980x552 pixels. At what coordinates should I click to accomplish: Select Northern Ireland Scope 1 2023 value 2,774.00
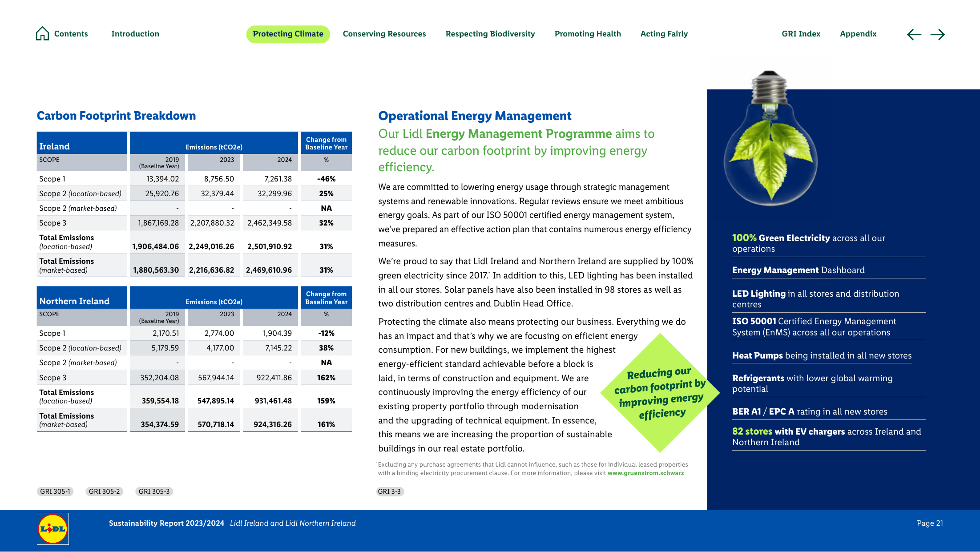tap(219, 333)
